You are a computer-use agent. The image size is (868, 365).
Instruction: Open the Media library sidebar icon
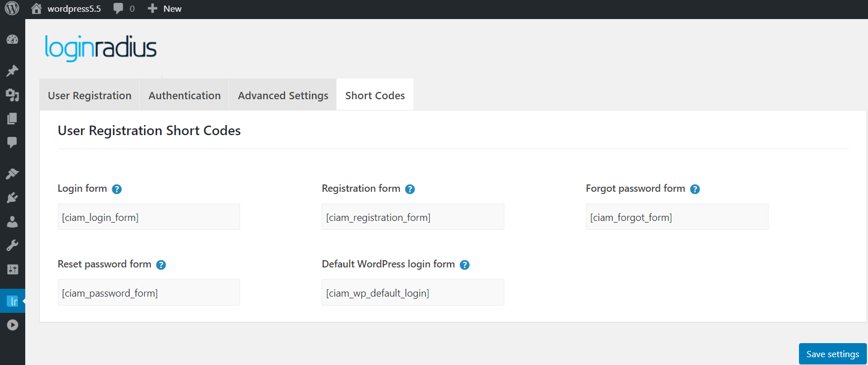[12, 95]
